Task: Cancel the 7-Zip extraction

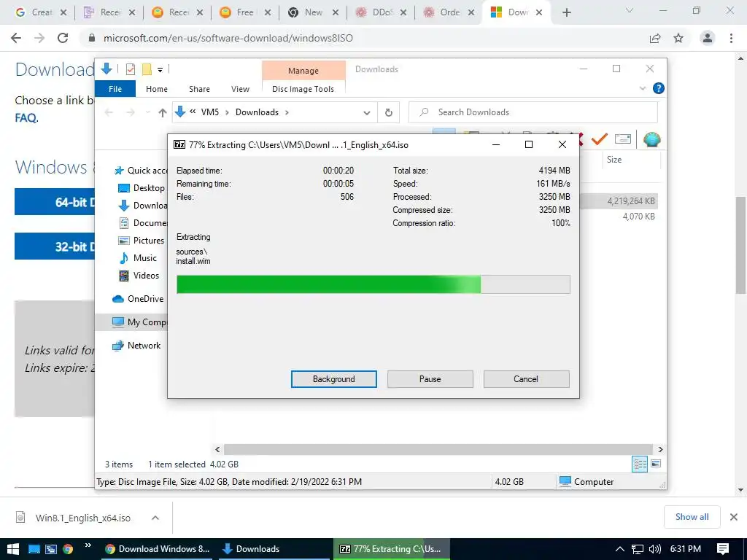Action: coord(526,379)
